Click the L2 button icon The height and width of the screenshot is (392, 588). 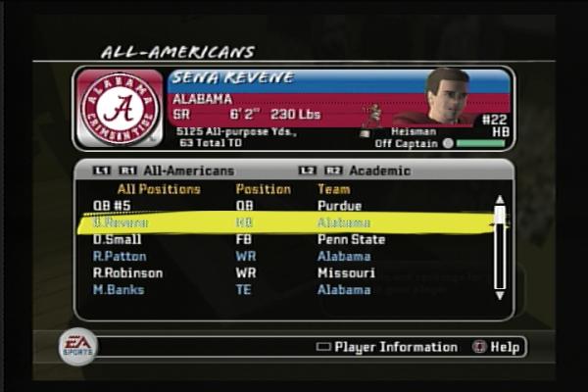308,171
